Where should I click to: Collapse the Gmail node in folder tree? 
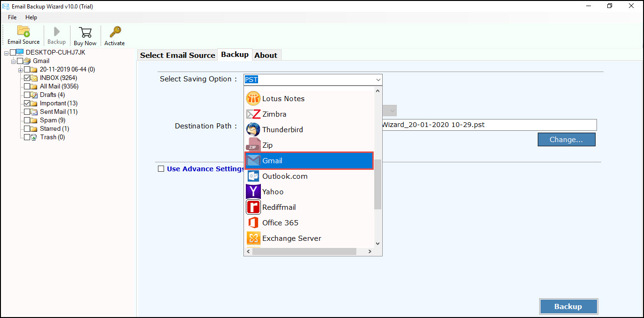pyautogui.click(x=13, y=61)
